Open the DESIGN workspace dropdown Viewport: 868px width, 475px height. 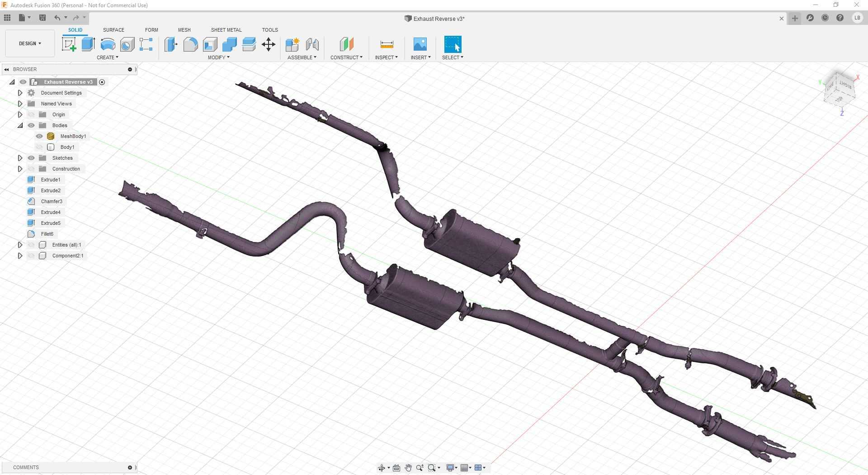pos(30,43)
